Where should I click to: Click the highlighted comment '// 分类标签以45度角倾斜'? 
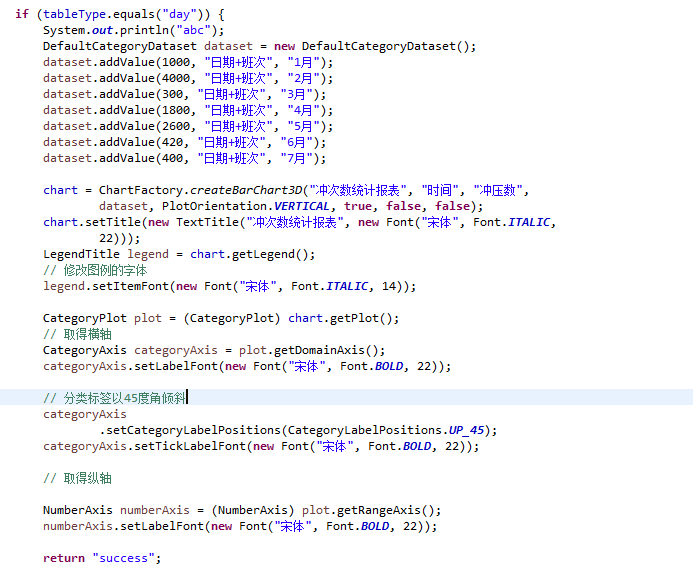click(x=115, y=398)
